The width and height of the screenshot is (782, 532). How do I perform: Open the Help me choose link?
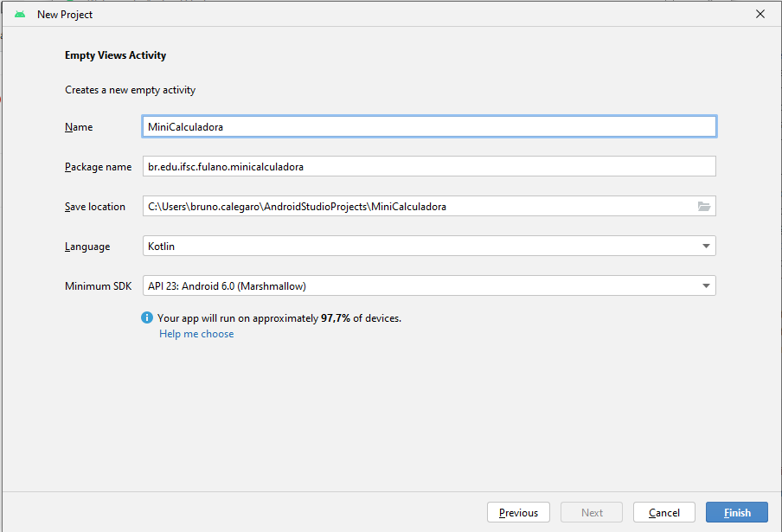coord(196,334)
